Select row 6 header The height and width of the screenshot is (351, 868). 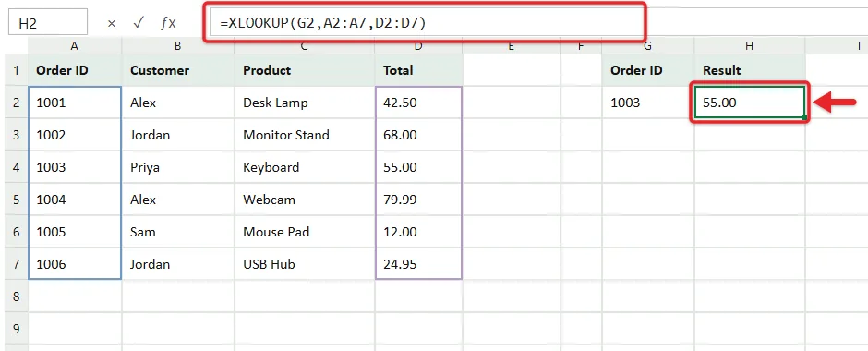(16, 232)
